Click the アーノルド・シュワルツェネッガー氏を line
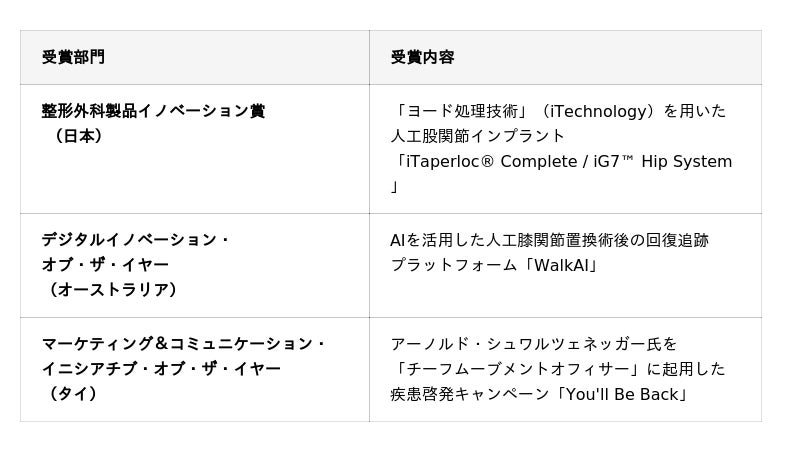The height and width of the screenshot is (452, 800). [534, 344]
